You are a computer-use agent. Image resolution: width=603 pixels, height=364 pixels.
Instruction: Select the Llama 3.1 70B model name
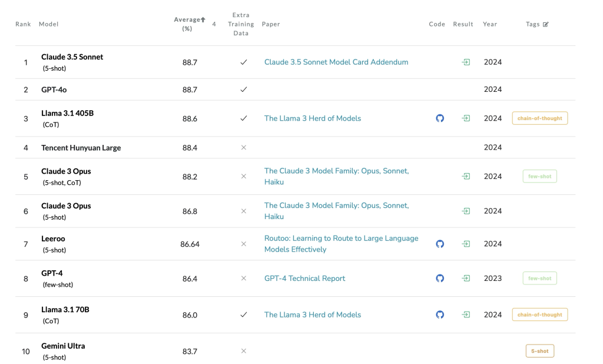point(65,309)
